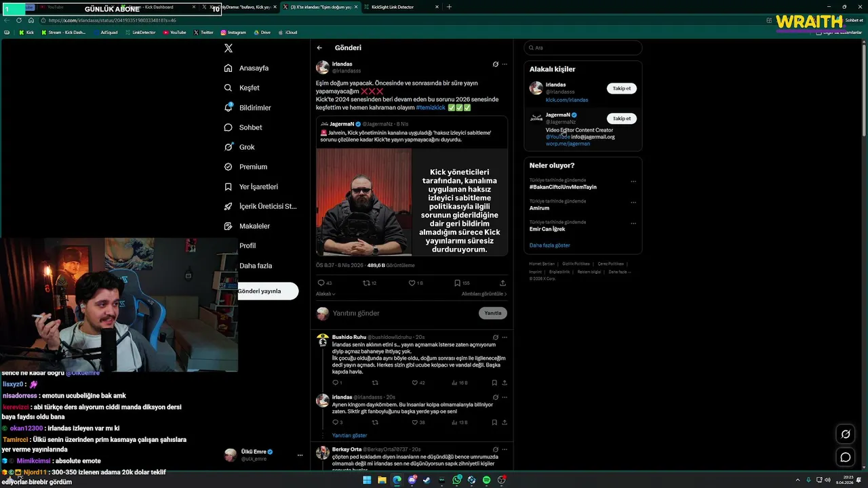Open Steam from the taskbar
This screenshot has width=868, height=488.
click(x=427, y=480)
